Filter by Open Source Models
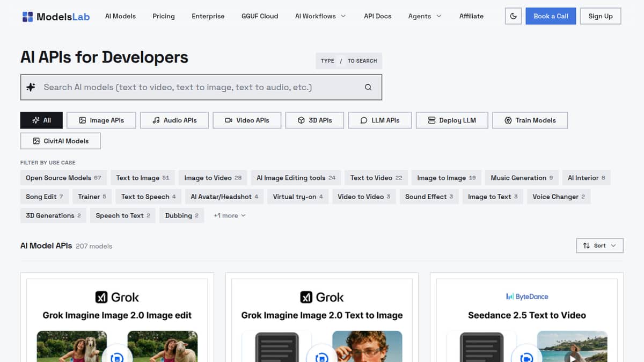 (63, 178)
